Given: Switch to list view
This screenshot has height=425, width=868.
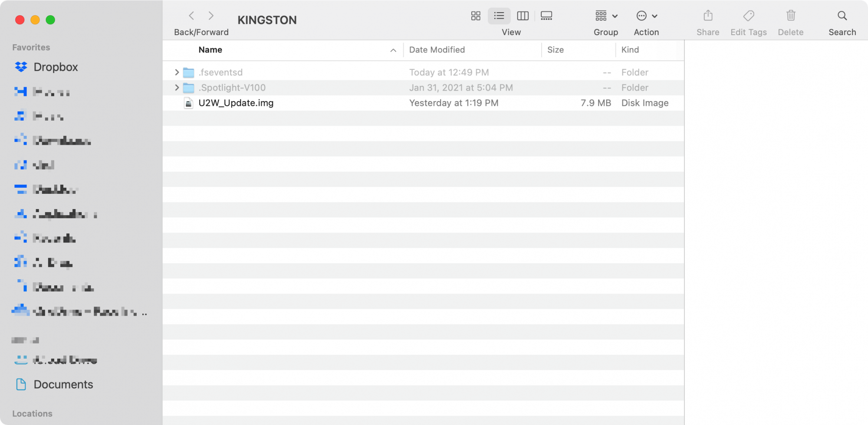Looking at the screenshot, I should [499, 16].
